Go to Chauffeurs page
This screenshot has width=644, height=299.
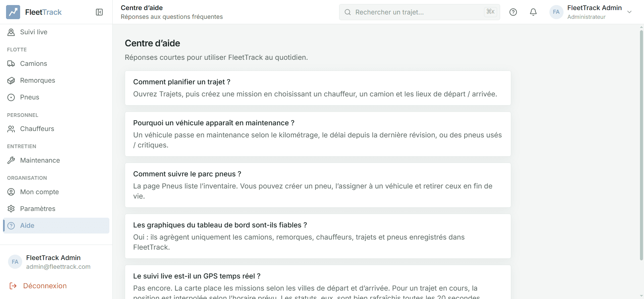(x=56, y=129)
